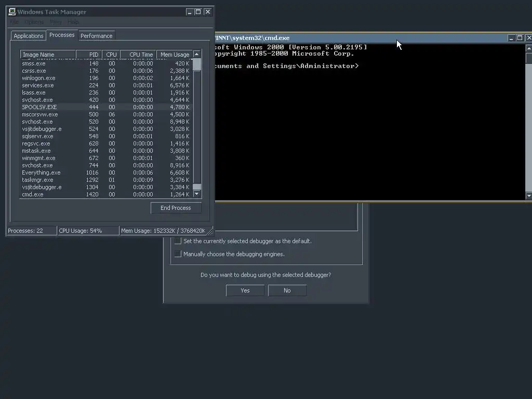Open the Options menu in Task Manager
Viewport: 532px width, 399px height.
[34, 22]
